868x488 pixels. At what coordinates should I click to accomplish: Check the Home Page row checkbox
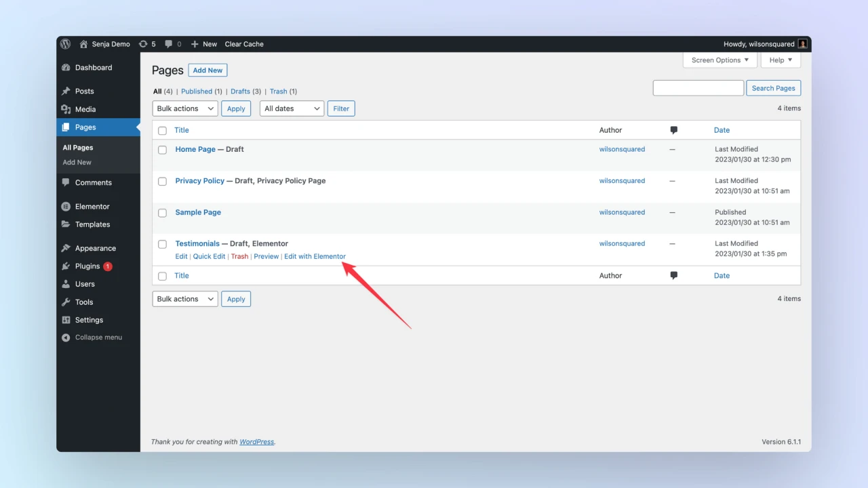click(162, 150)
